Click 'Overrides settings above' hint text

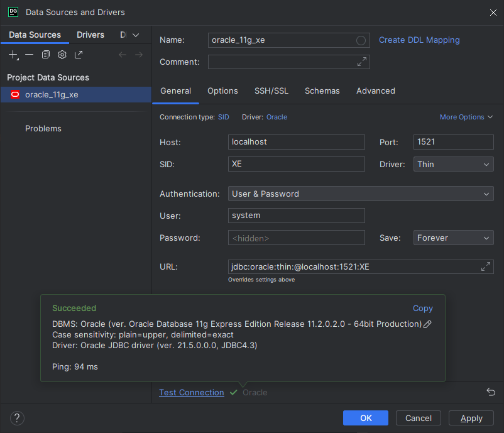261,280
